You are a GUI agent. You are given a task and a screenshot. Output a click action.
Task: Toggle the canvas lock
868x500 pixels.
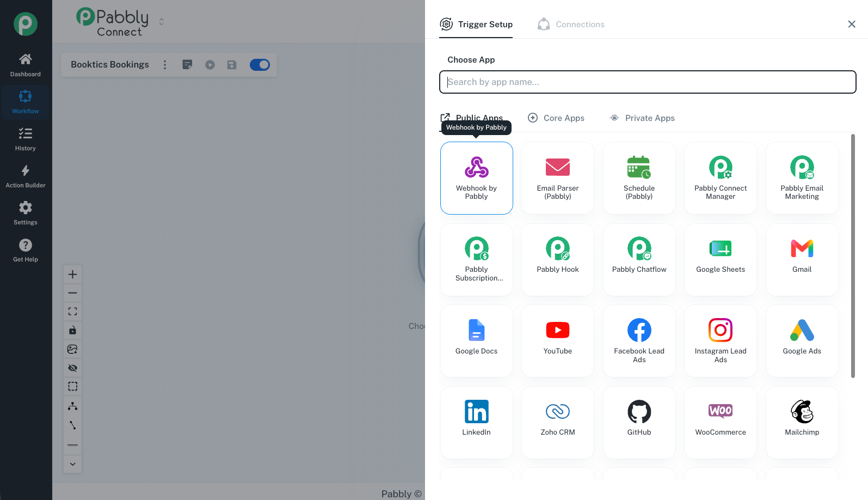click(72, 330)
